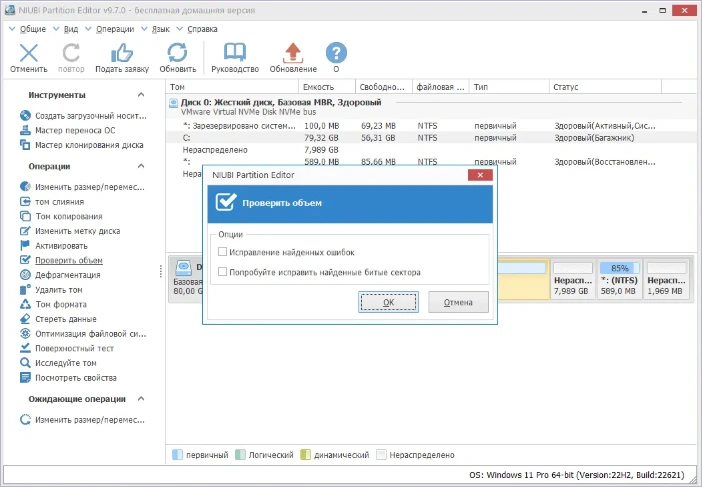Click pending Изменить размер/перемес… under Ожидающие операции
Viewport: 702px width, 487px height.
click(x=82, y=420)
